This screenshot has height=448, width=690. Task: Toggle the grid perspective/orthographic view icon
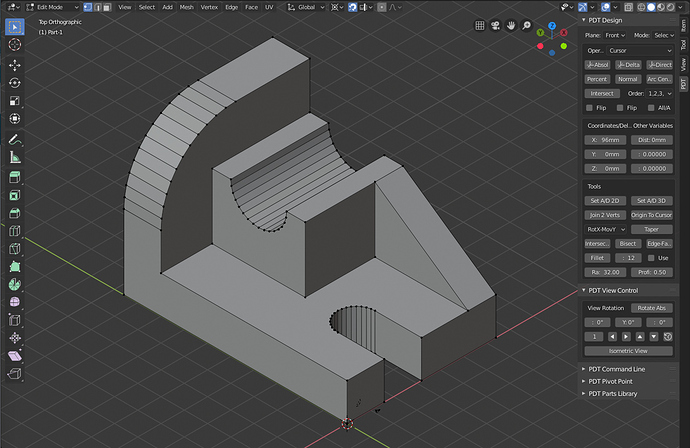480,26
